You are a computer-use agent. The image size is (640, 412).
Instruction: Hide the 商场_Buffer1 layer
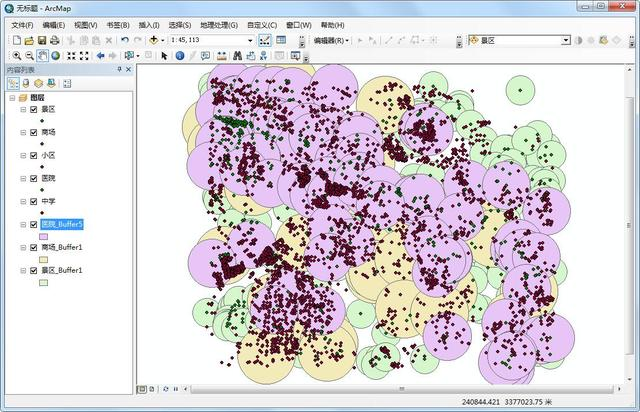pos(34,247)
